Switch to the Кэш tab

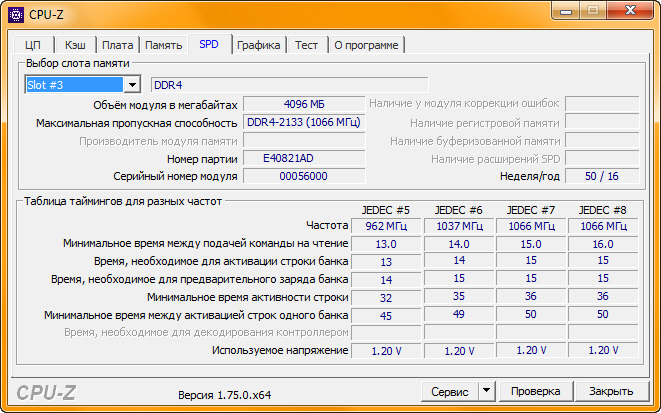(x=75, y=45)
